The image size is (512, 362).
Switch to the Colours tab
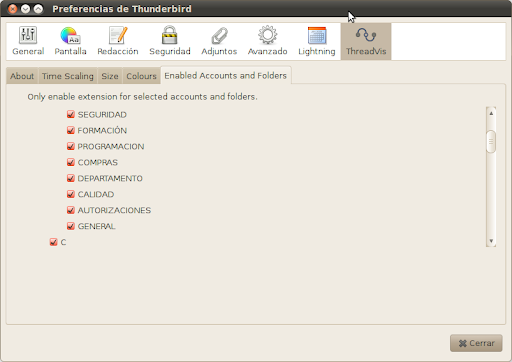tap(141, 76)
